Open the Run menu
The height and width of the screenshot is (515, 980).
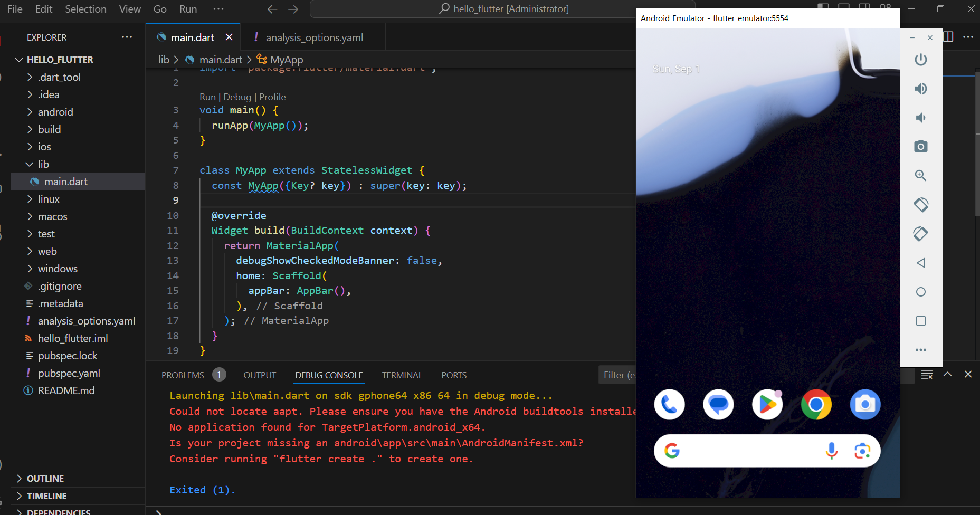(188, 9)
